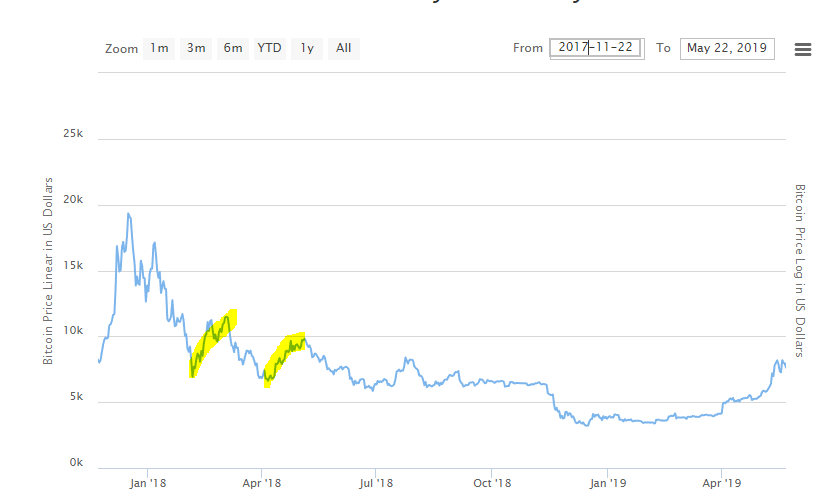Click the Apr '19 x-axis label
This screenshot has height=502, width=826.
[721, 483]
